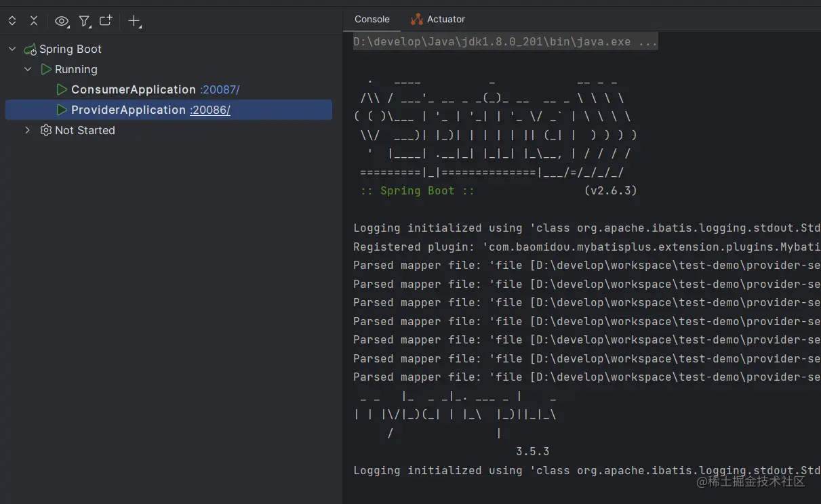Expand the Not Started group
The image size is (821, 504).
pyautogui.click(x=28, y=130)
